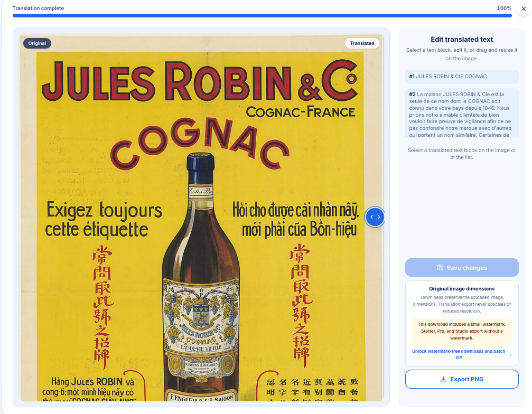Click the floppy disk save icon
The image size is (532, 414).
[x=440, y=268]
